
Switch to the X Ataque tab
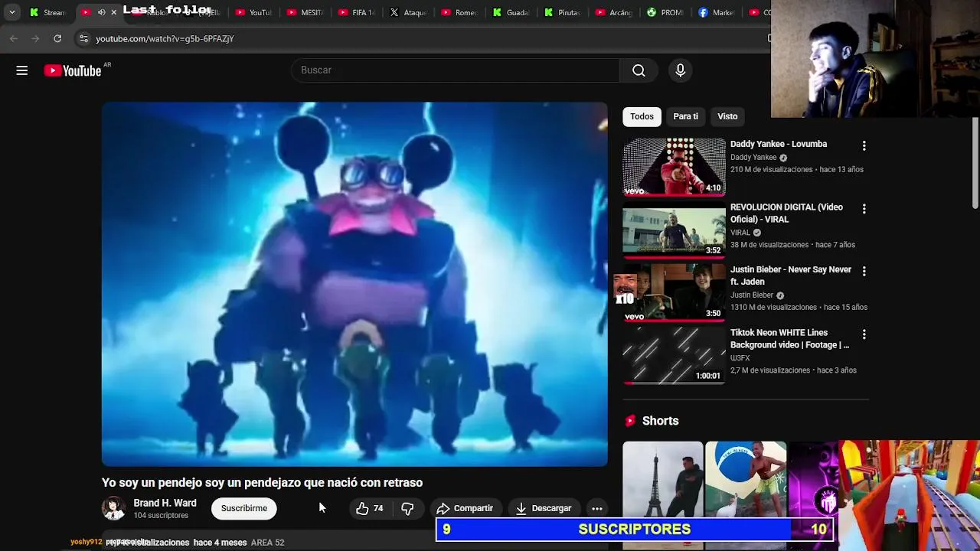pyautogui.click(x=408, y=12)
